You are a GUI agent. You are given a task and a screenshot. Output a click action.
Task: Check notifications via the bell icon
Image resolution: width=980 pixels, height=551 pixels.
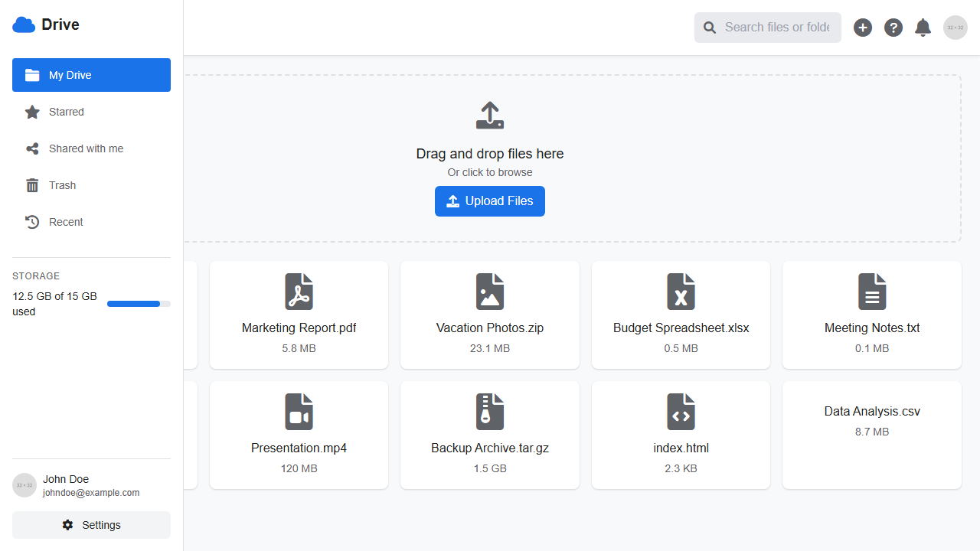pos(923,27)
